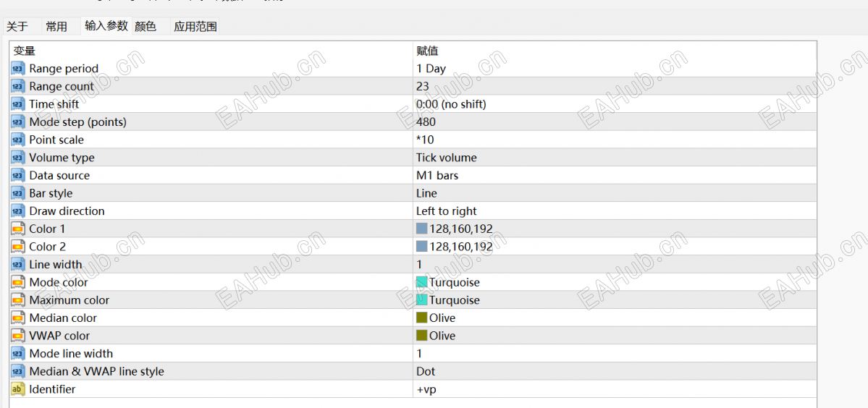Click the Mode color Turquoise swatch
Image resolution: width=868 pixels, height=408 pixels.
(x=422, y=282)
